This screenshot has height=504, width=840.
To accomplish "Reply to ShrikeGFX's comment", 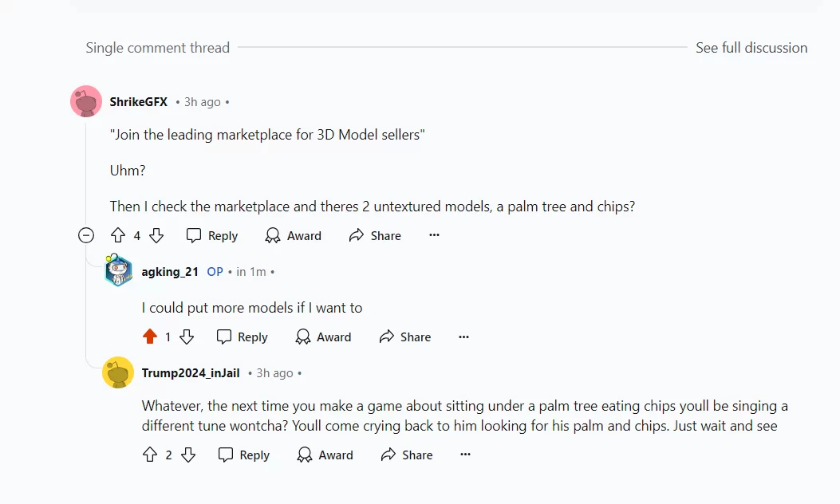I will pyautogui.click(x=211, y=236).
